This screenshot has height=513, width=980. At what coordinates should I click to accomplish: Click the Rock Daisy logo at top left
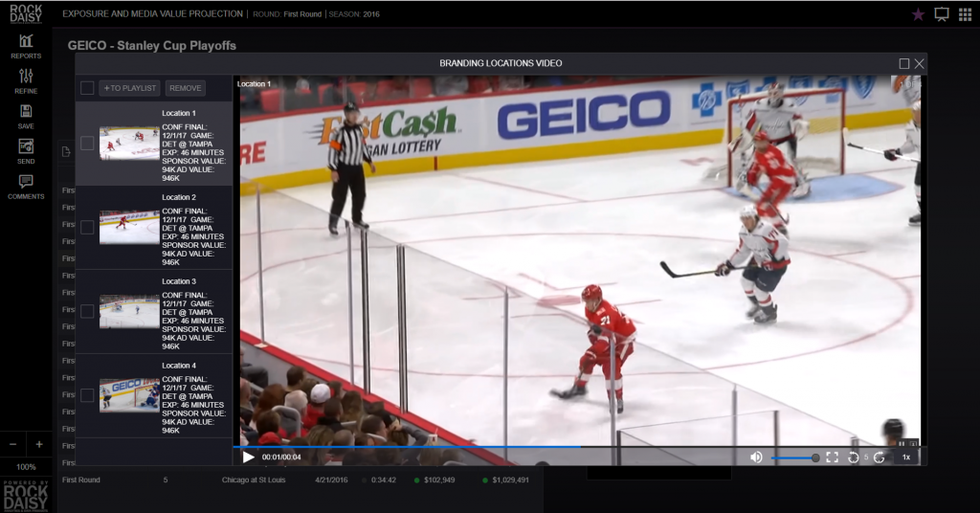pos(26,13)
